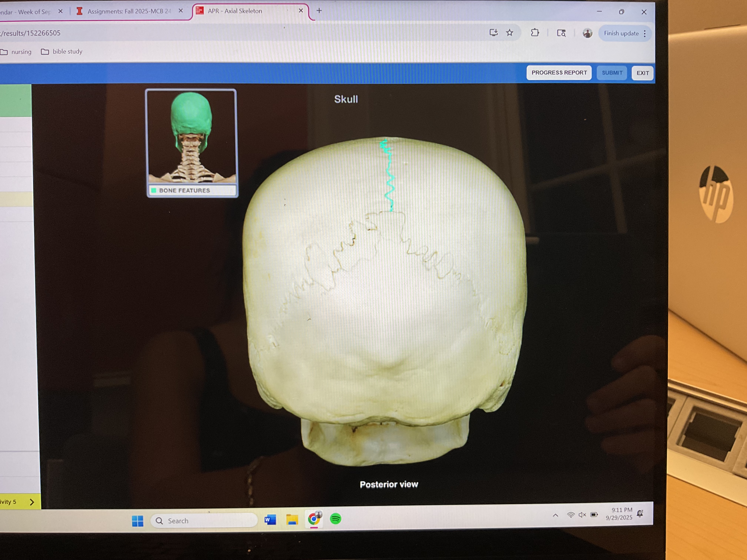Image resolution: width=747 pixels, height=560 pixels.
Task: Click the bookmark star icon
Action: (509, 33)
